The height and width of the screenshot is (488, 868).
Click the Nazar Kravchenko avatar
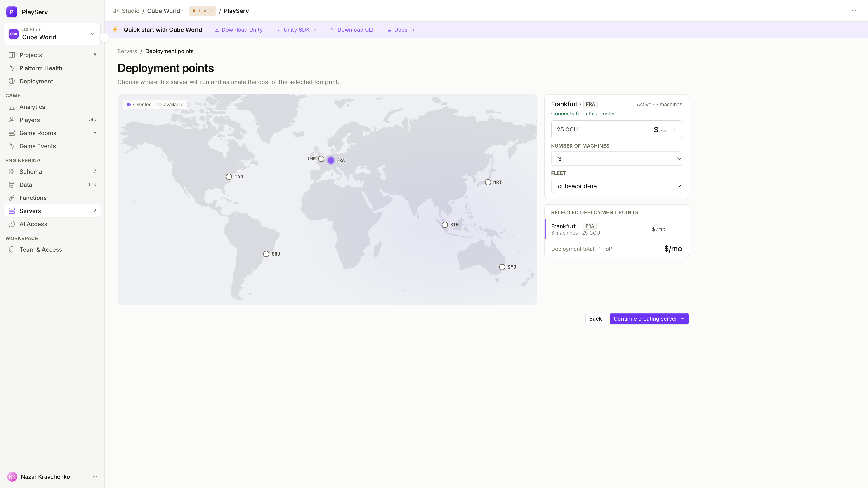(x=12, y=476)
